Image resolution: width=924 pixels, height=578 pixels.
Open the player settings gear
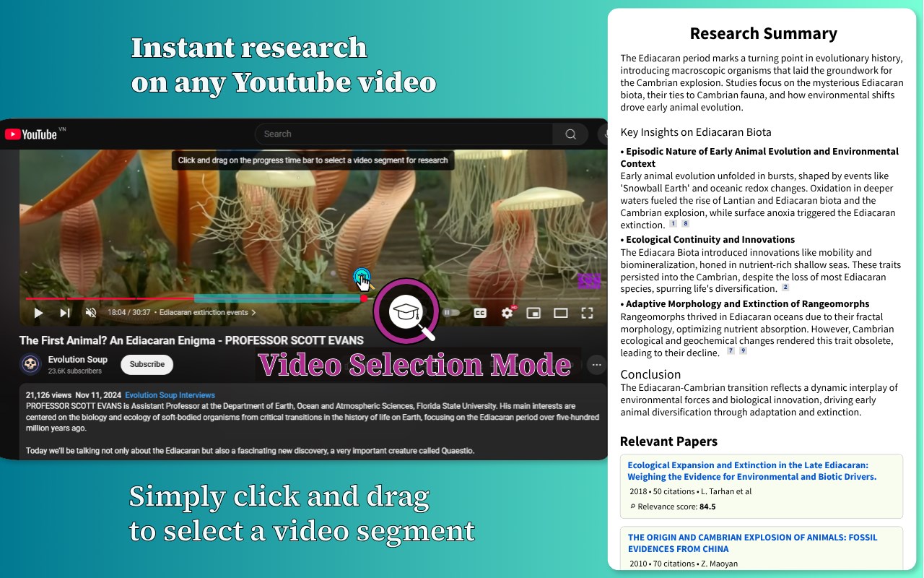pos(507,313)
